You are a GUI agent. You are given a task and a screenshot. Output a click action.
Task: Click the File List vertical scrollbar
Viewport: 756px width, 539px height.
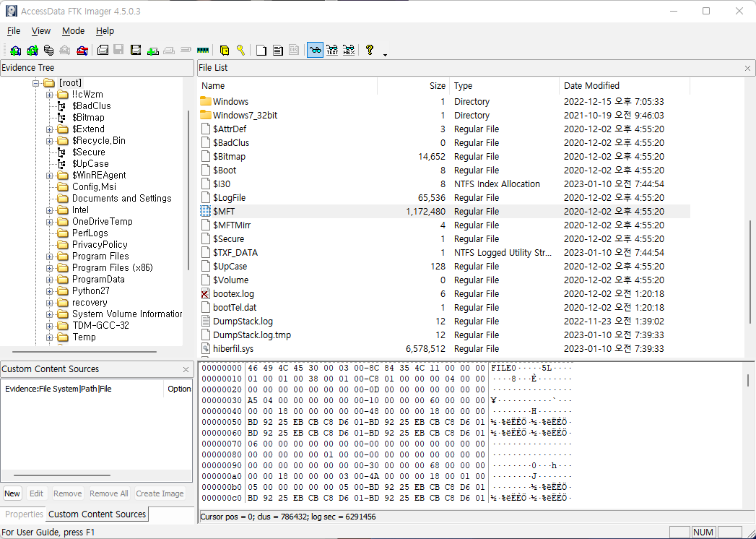pos(750,272)
